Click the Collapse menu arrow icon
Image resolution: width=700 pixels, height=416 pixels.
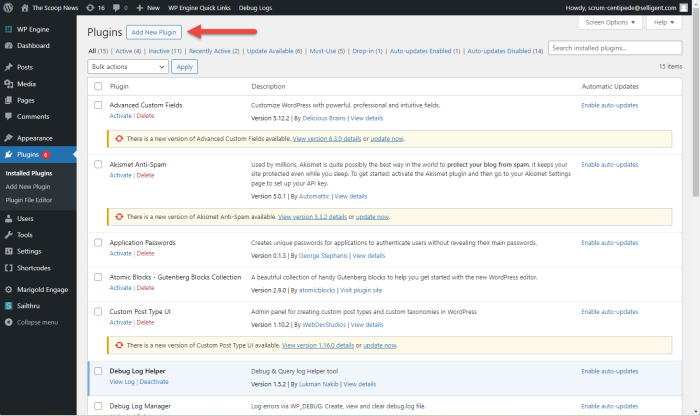coord(8,322)
